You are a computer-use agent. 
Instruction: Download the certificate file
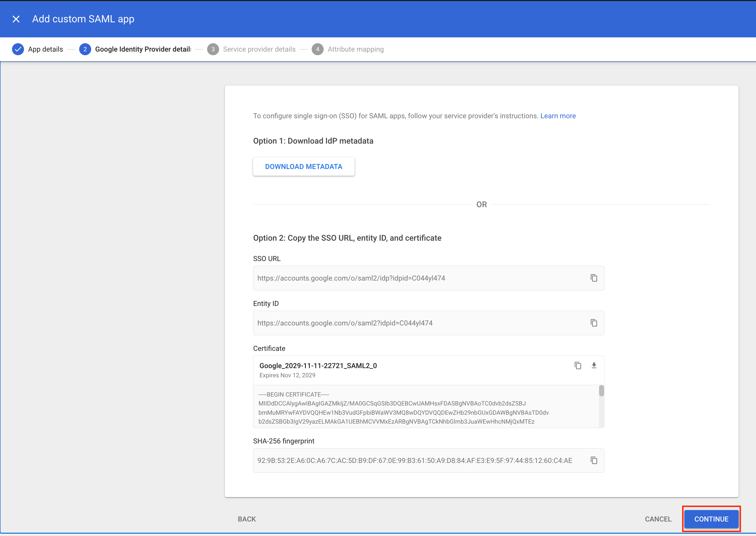[x=594, y=366]
